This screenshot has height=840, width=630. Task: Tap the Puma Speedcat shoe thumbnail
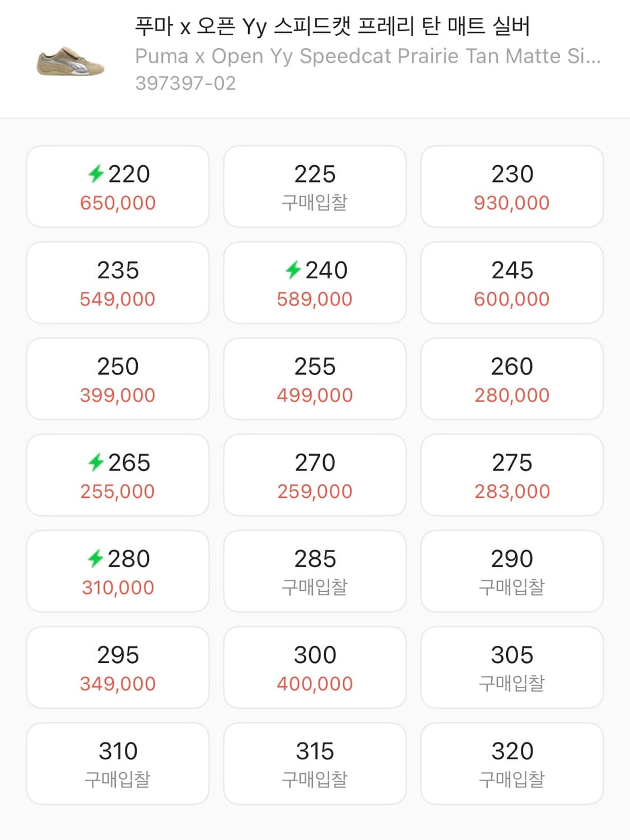click(x=71, y=60)
